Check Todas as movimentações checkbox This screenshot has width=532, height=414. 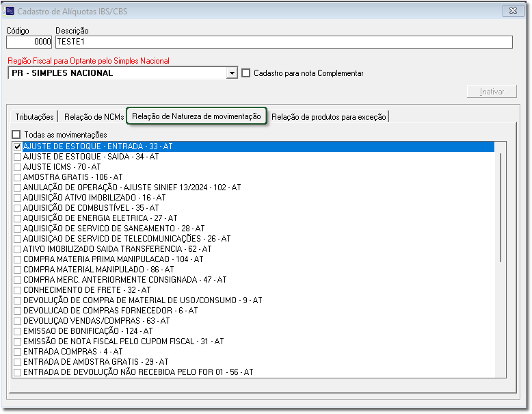(x=16, y=135)
